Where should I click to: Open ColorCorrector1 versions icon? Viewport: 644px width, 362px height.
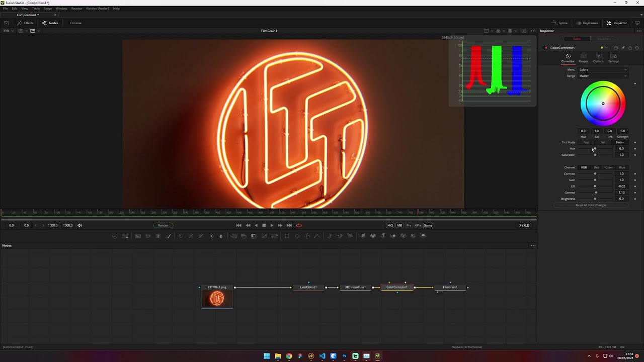[616, 48]
